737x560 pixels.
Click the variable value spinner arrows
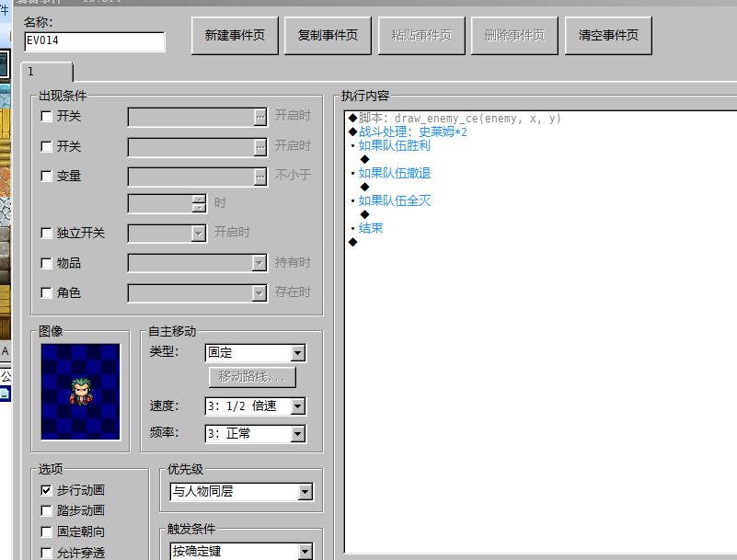(x=200, y=203)
